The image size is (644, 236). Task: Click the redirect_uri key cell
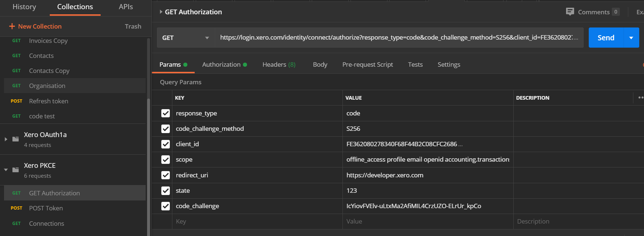point(257,175)
